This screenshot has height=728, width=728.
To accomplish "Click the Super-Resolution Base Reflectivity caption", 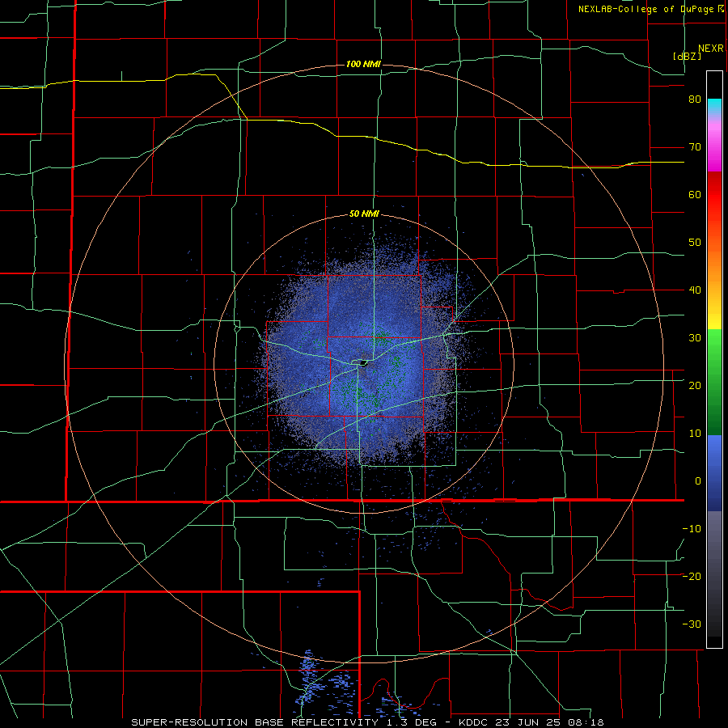I will (x=367, y=722).
